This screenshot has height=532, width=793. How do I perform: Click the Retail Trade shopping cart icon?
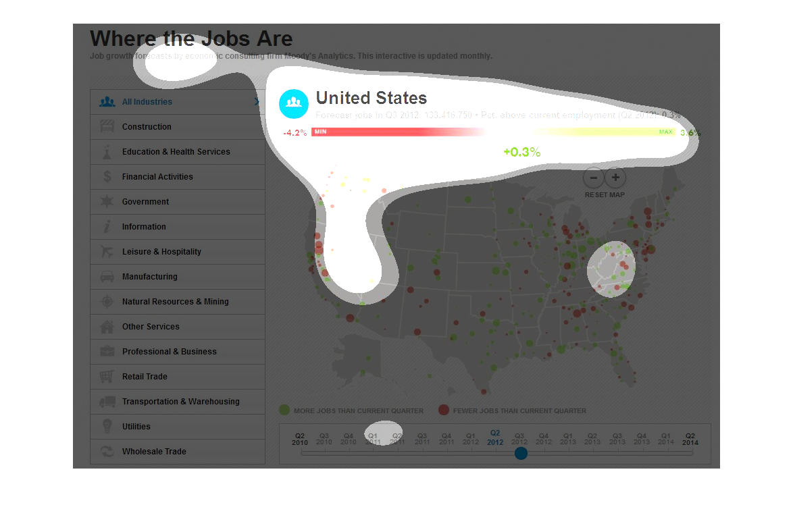click(107, 377)
